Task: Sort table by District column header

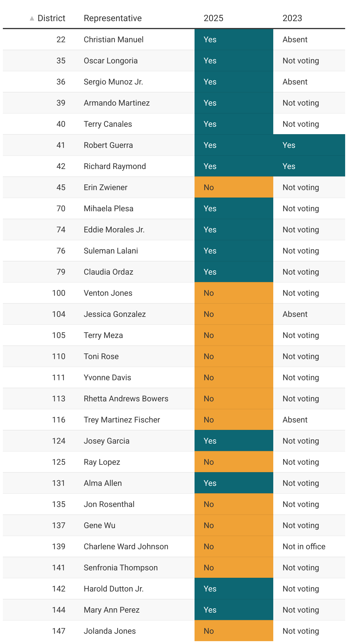Action: [x=51, y=18]
